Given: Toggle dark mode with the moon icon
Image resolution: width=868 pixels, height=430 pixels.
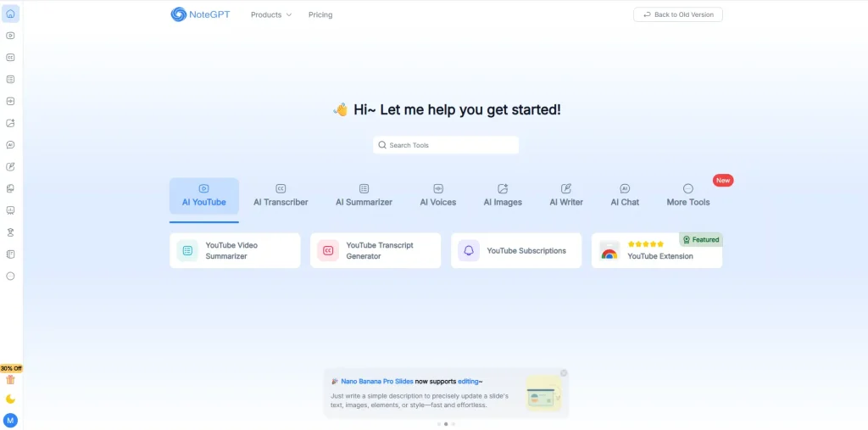Looking at the screenshot, I should tap(10, 399).
